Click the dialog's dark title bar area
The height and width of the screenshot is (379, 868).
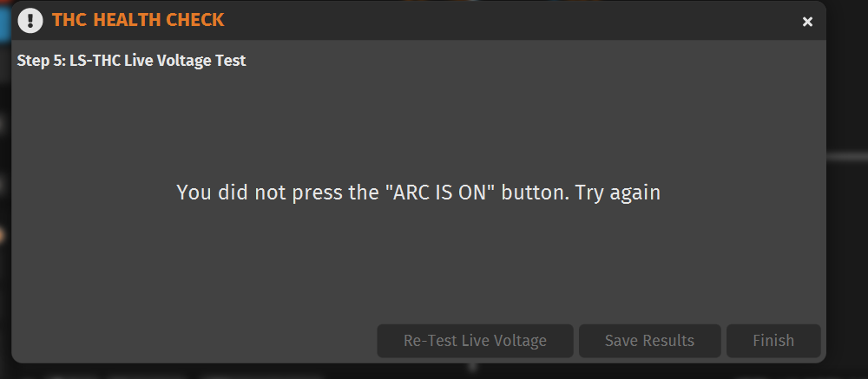click(498, 21)
